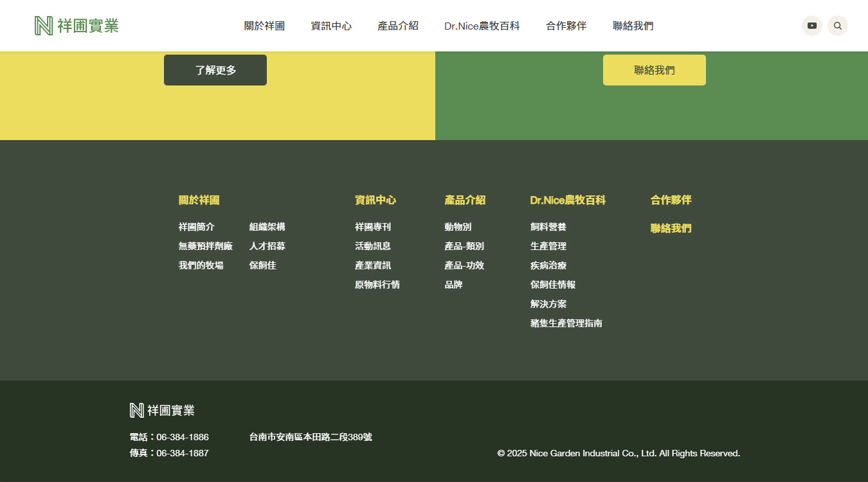Open the 祥圃簡介 footer link
The height and width of the screenshot is (482, 868).
click(x=197, y=227)
